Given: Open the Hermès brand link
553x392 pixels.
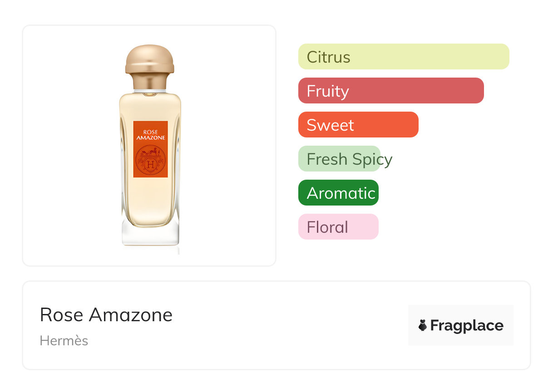Looking at the screenshot, I should point(64,341).
